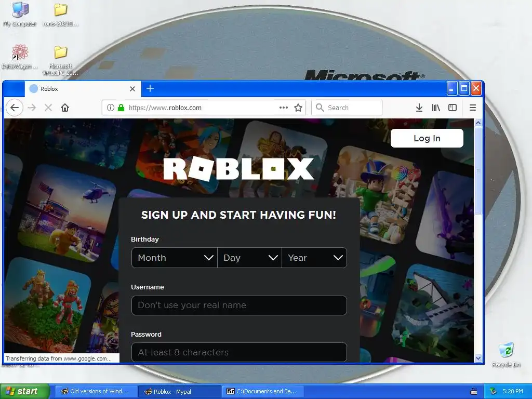Open a new tab with the plus
Screen dimensions: 532x399
pos(150,88)
